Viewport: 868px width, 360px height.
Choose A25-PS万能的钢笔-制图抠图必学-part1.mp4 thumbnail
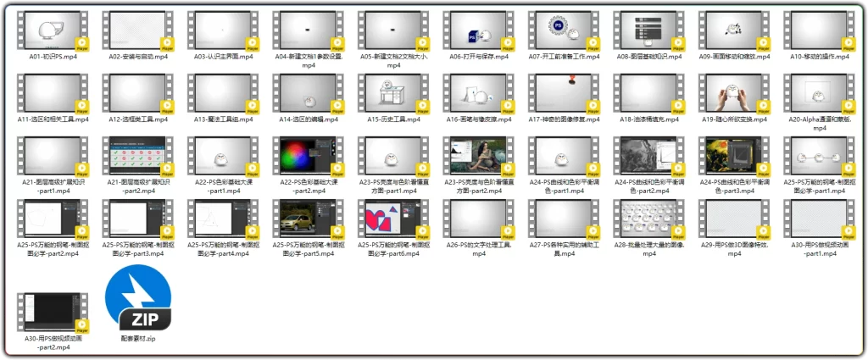point(820,157)
